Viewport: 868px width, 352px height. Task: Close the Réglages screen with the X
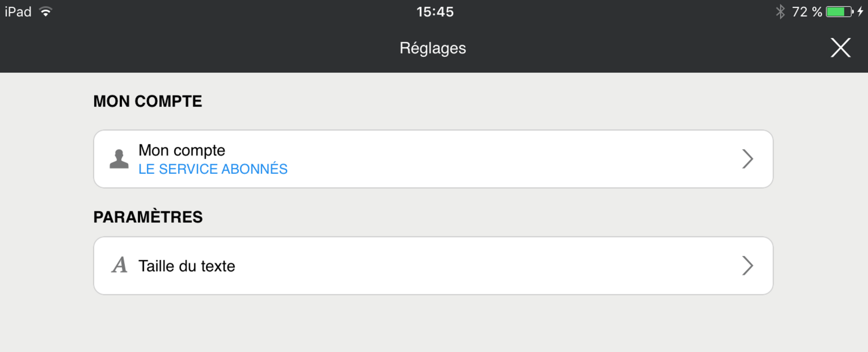(840, 48)
